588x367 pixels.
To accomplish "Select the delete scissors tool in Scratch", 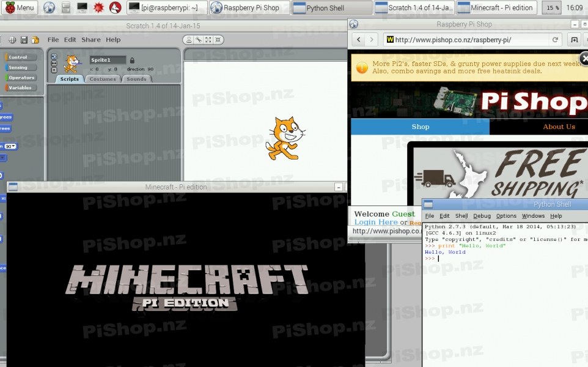I will click(199, 40).
